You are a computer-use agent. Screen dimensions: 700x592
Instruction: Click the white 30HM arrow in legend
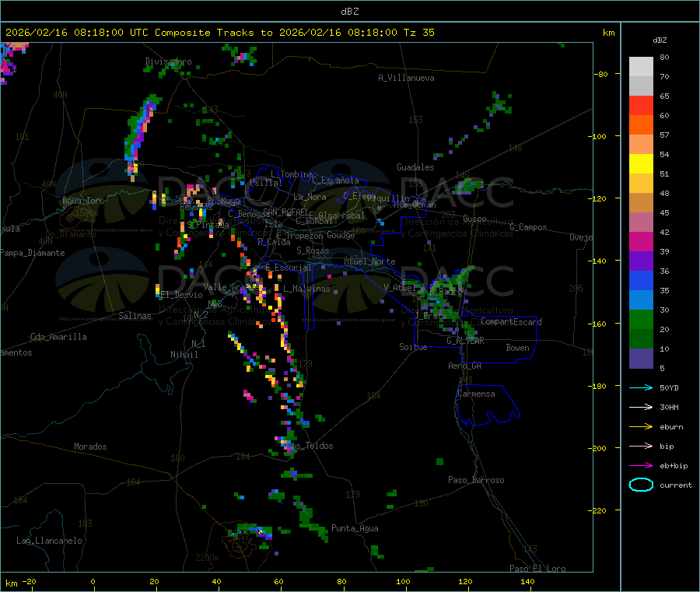tap(641, 407)
